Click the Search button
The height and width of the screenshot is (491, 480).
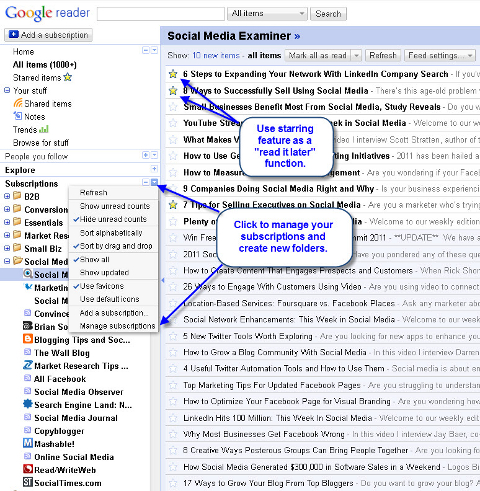point(328,14)
